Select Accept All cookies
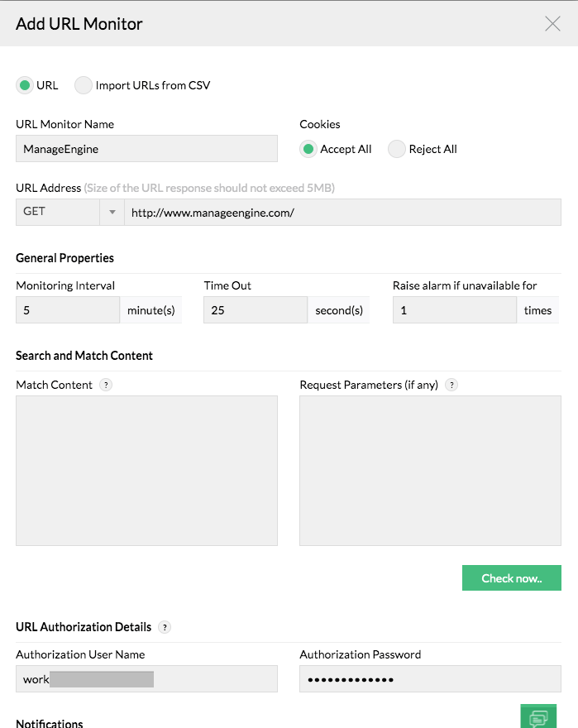Viewport: 578px width, 728px height. pyautogui.click(x=308, y=149)
